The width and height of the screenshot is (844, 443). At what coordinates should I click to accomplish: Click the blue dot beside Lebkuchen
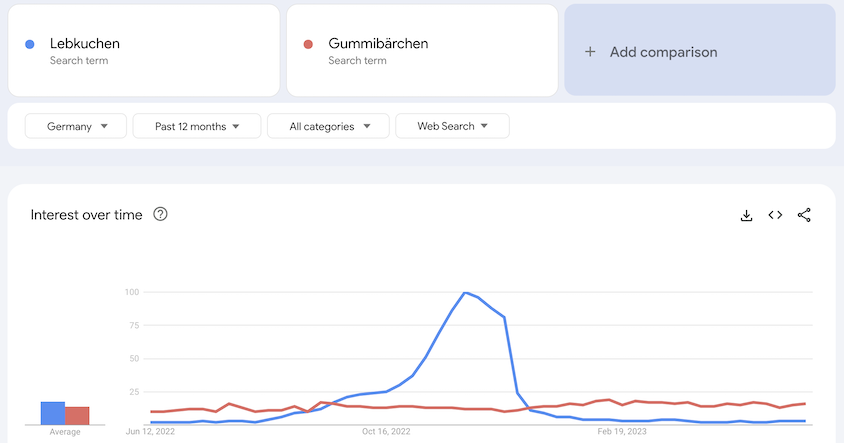coord(30,44)
